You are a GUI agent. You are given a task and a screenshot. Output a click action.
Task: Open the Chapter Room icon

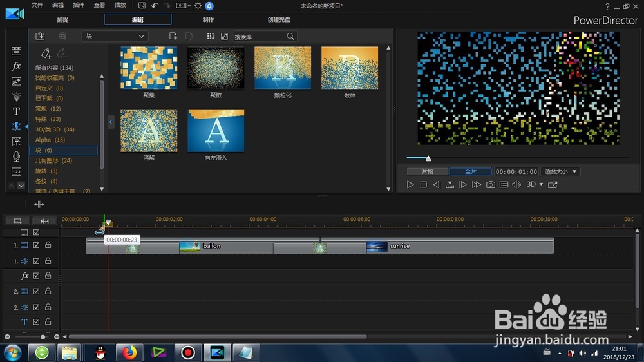coord(17,172)
